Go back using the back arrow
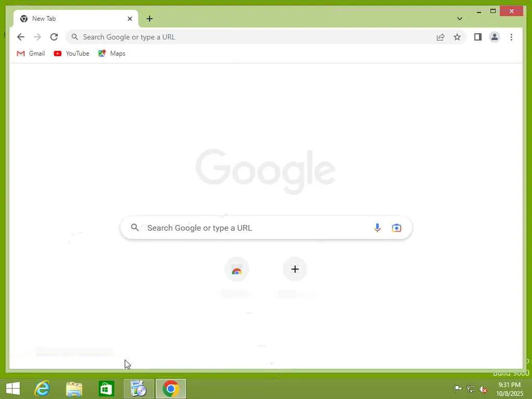This screenshot has height=399, width=532. point(21,37)
